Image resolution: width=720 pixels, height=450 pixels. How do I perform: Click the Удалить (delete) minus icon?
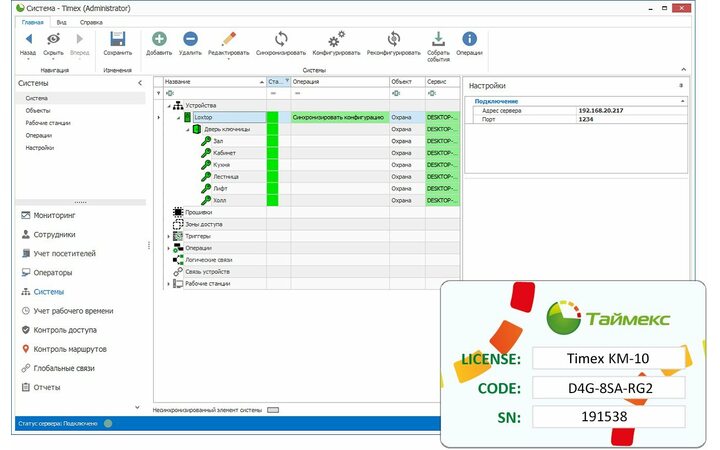click(x=190, y=39)
